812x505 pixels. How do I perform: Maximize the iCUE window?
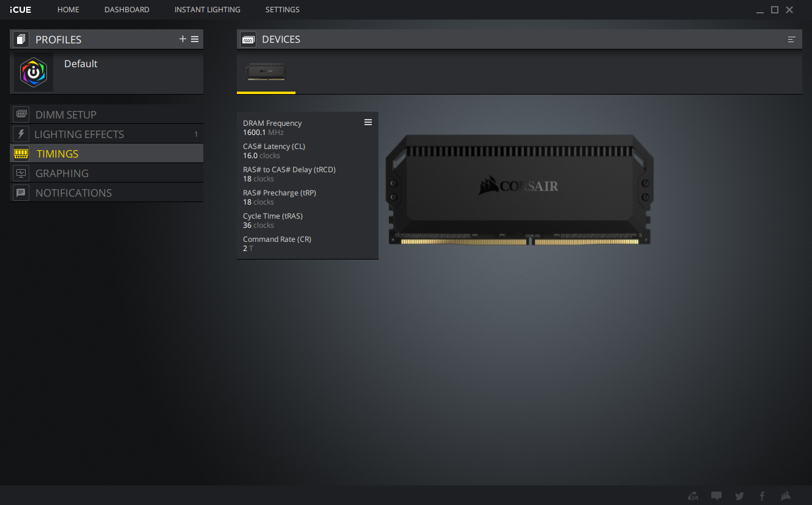pos(775,10)
